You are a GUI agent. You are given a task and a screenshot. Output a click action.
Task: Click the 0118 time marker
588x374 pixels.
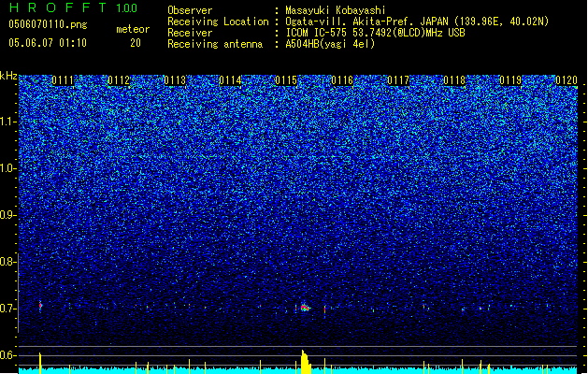coord(454,80)
